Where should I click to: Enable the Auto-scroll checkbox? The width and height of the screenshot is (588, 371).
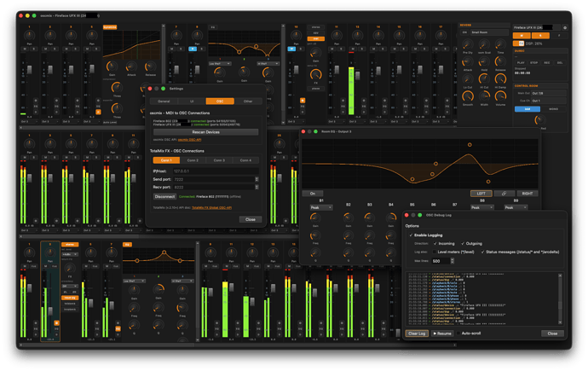[x=458, y=333]
